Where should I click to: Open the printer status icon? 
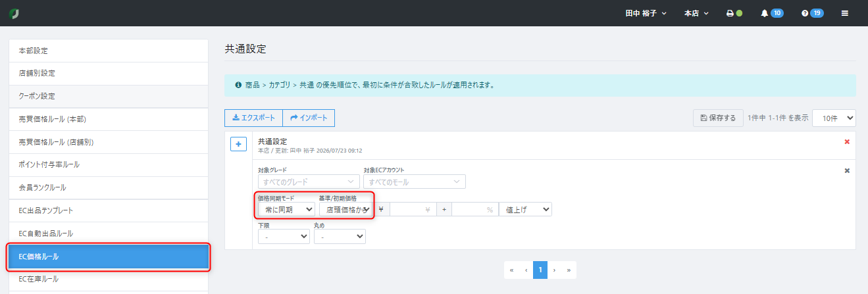(734, 13)
